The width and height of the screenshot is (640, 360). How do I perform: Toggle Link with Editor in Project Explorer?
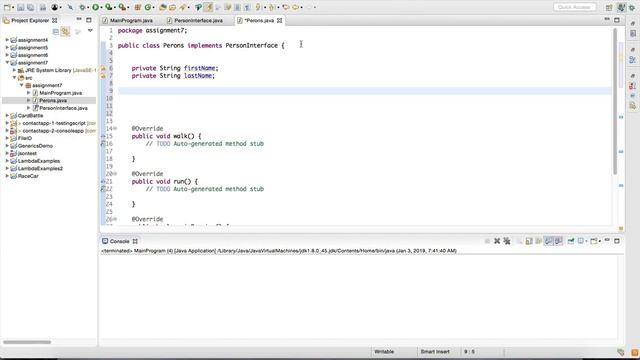pyautogui.click(x=65, y=31)
